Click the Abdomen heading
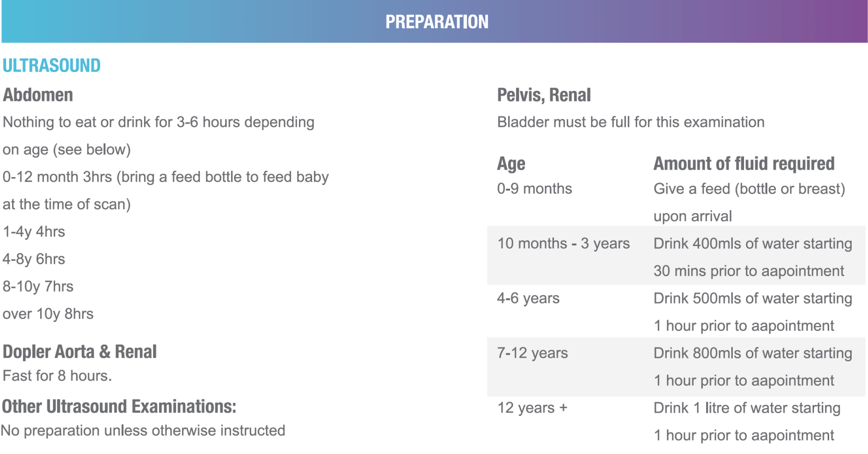868x454 pixels. tap(38, 95)
